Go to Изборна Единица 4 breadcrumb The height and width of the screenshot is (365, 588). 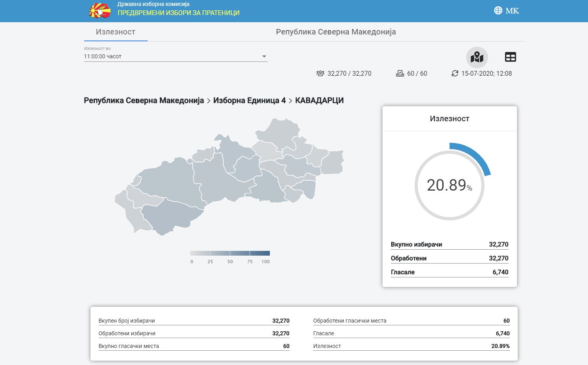pos(250,101)
